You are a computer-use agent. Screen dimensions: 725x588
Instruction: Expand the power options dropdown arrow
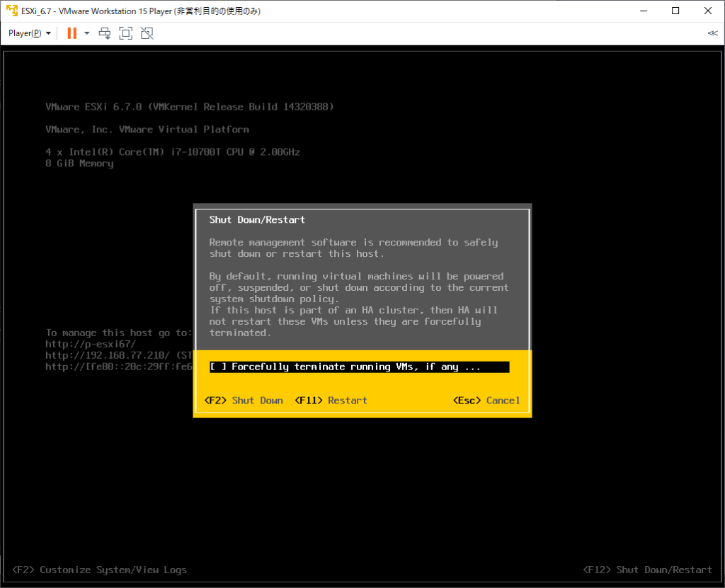coord(86,33)
